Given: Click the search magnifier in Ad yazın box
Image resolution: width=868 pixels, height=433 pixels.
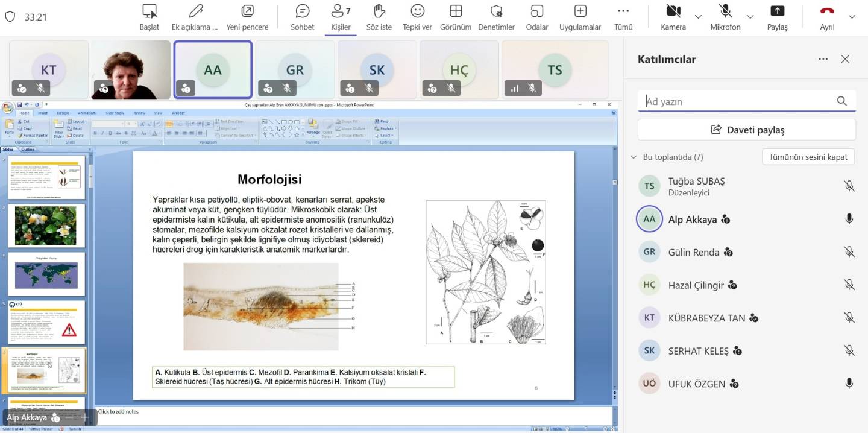Looking at the screenshot, I should coord(842,101).
